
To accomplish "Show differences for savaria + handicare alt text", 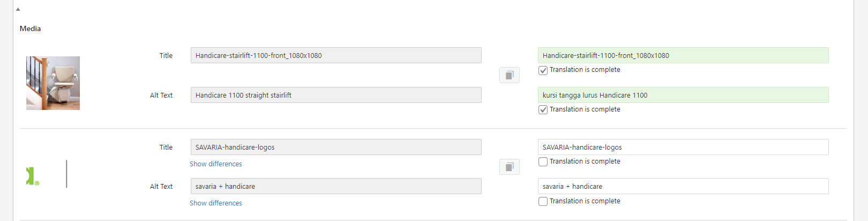I will point(216,203).
